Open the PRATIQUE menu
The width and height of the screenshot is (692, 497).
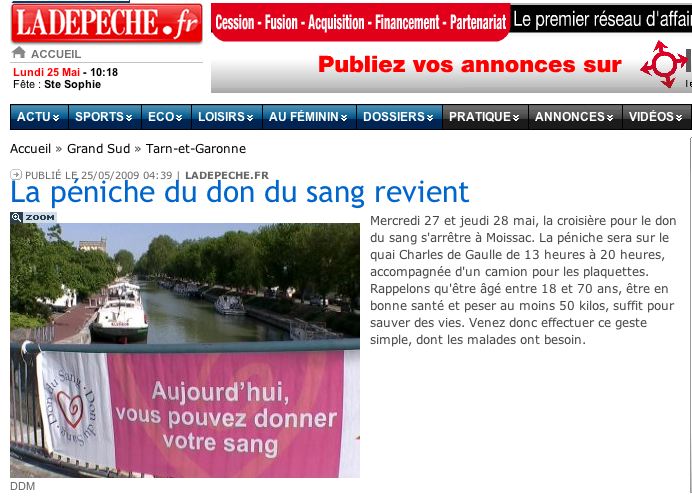[x=485, y=117]
